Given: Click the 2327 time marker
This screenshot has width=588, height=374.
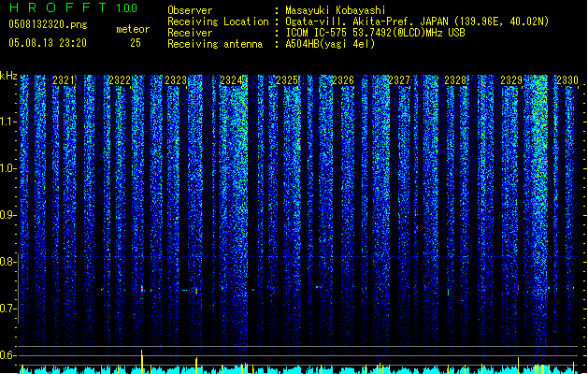Looking at the screenshot, I should pyautogui.click(x=399, y=80).
